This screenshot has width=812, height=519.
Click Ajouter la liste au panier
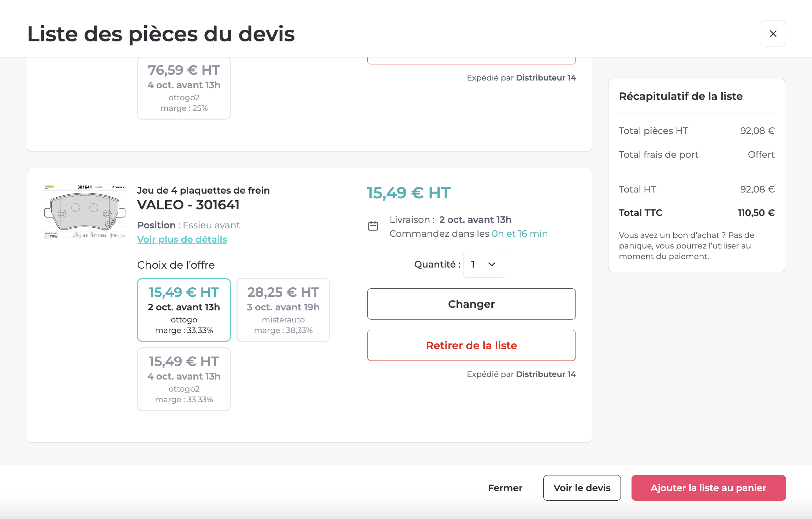click(x=708, y=488)
